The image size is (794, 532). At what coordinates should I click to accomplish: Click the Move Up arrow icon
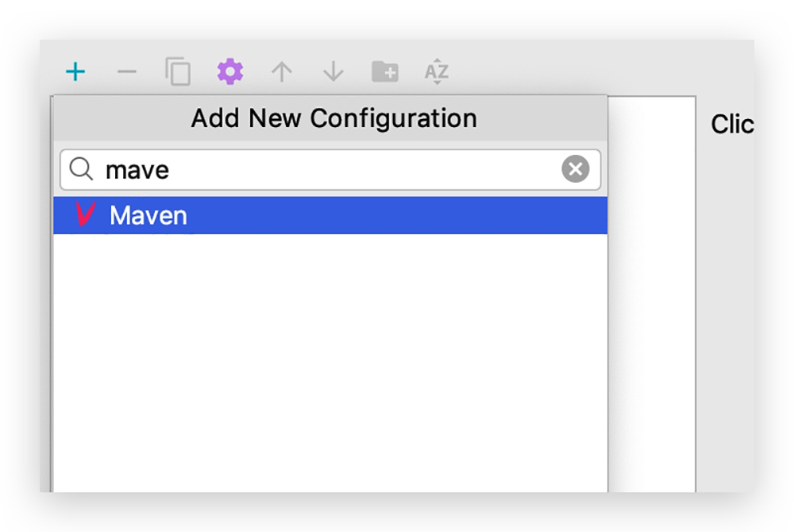click(x=281, y=72)
